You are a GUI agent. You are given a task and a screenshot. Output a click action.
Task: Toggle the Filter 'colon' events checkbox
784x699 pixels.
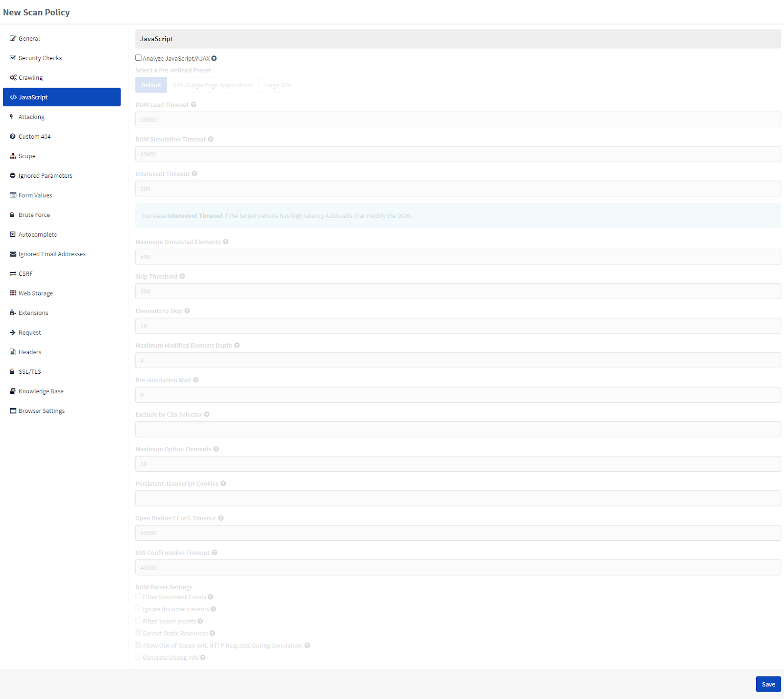pyautogui.click(x=139, y=621)
